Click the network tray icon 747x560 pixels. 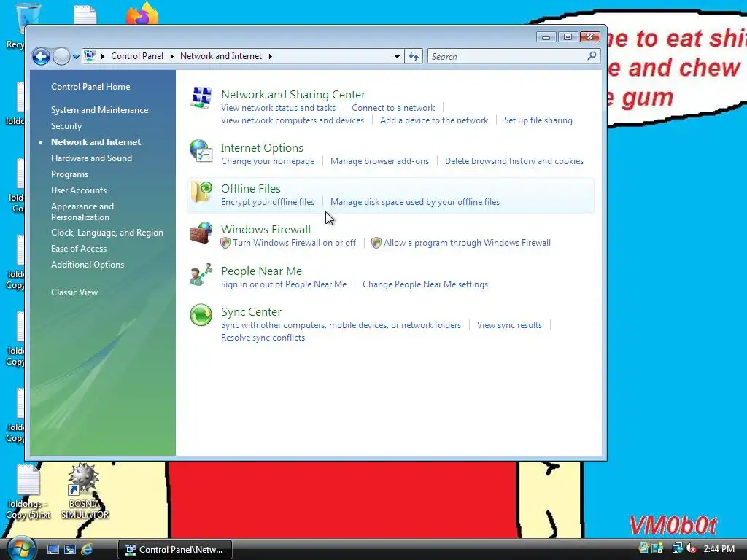[x=677, y=549]
